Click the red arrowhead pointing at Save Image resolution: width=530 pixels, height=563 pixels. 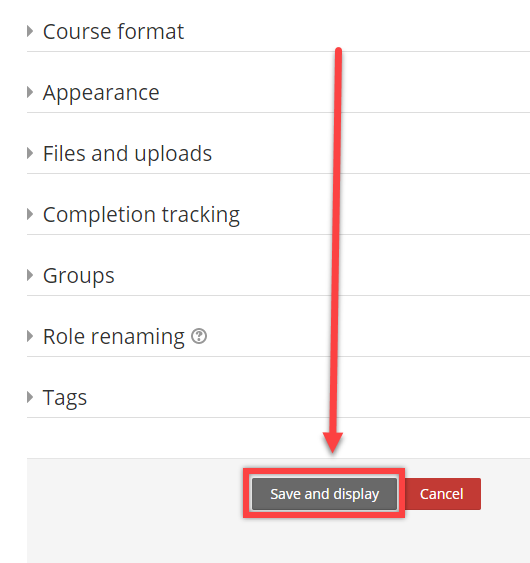pyautogui.click(x=333, y=442)
